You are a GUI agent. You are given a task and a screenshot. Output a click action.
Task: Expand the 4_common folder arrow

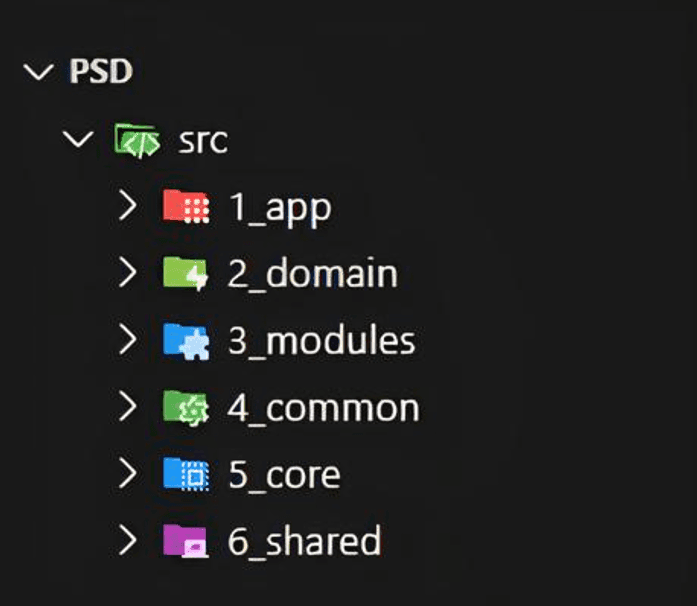tap(127, 407)
